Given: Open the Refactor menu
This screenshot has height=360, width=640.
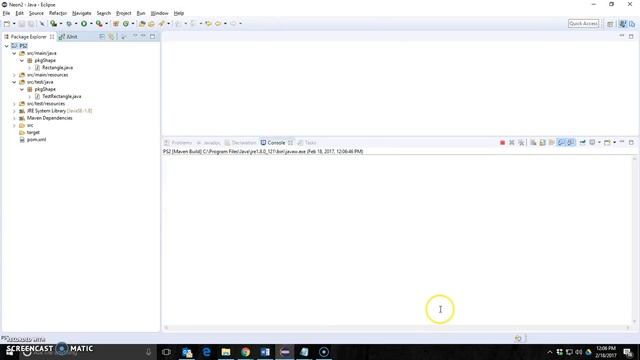Looking at the screenshot, I should (x=58, y=13).
